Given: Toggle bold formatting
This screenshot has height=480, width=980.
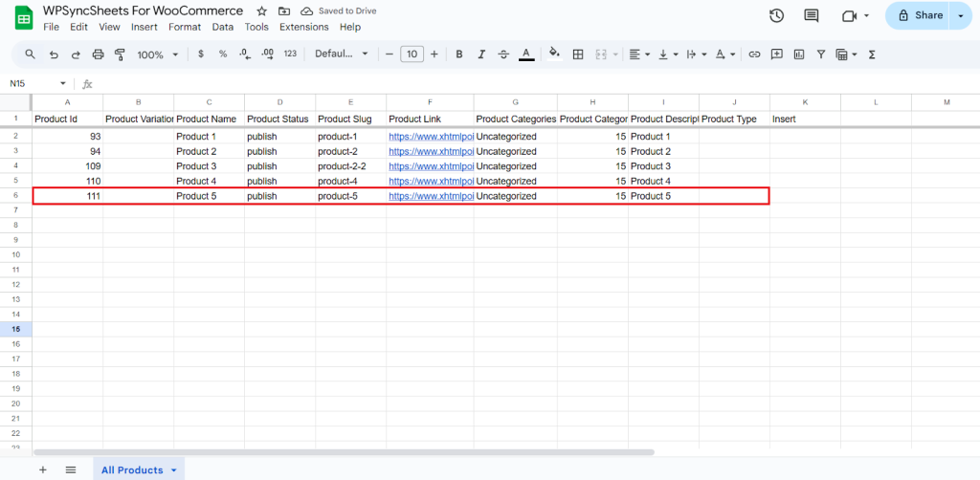Looking at the screenshot, I should click(459, 55).
